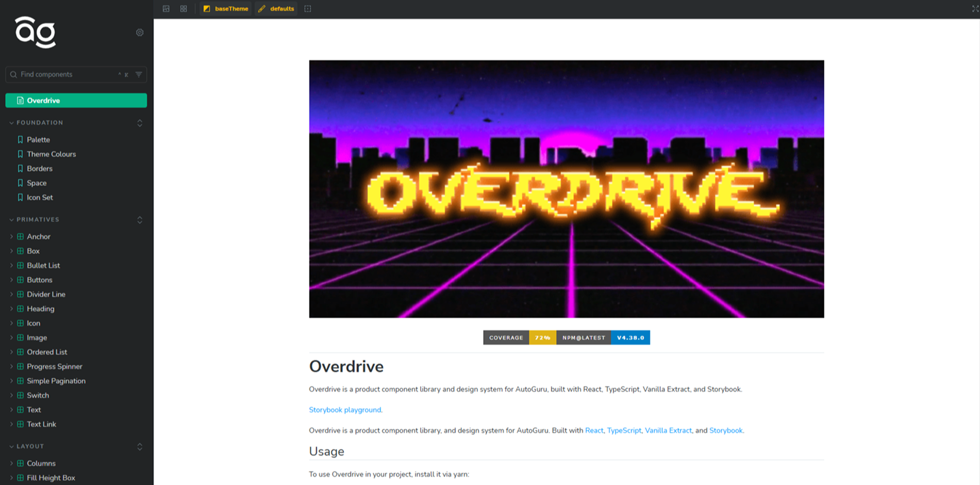The height and width of the screenshot is (485, 980).
Task: Enter full screen from the toolbar
Action: click(x=975, y=9)
